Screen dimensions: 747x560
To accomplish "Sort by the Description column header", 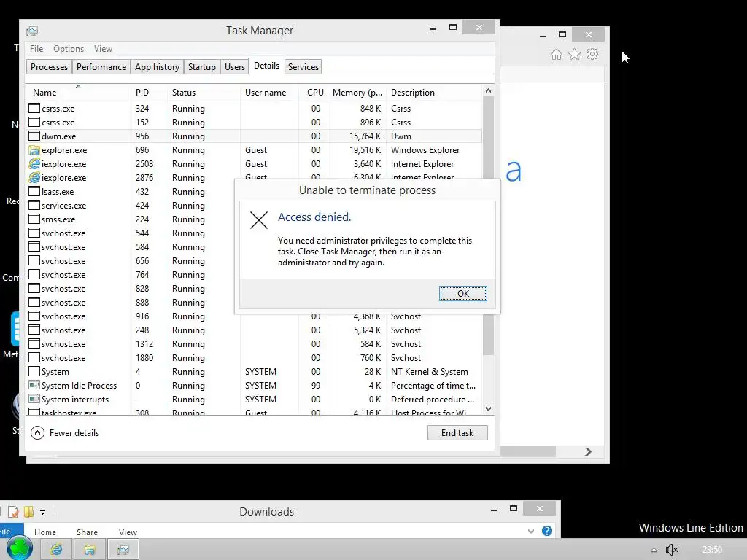I will coord(434,93).
